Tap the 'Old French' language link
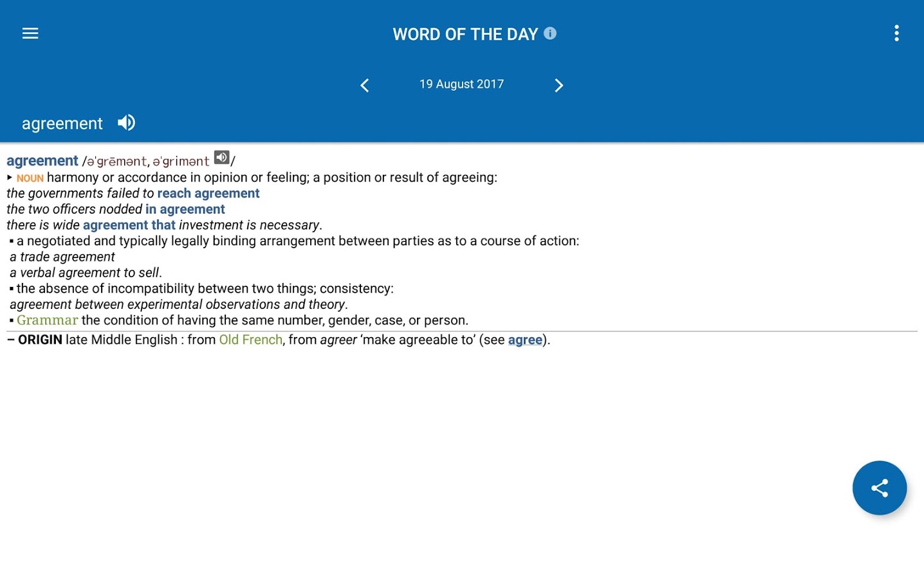This screenshot has width=924, height=579. (250, 340)
